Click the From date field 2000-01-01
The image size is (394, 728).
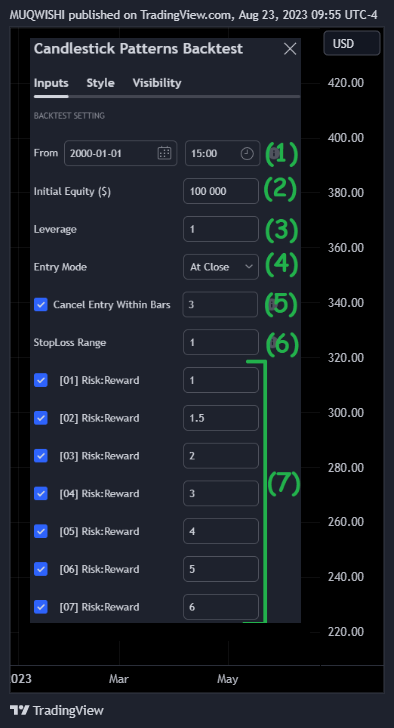point(120,153)
